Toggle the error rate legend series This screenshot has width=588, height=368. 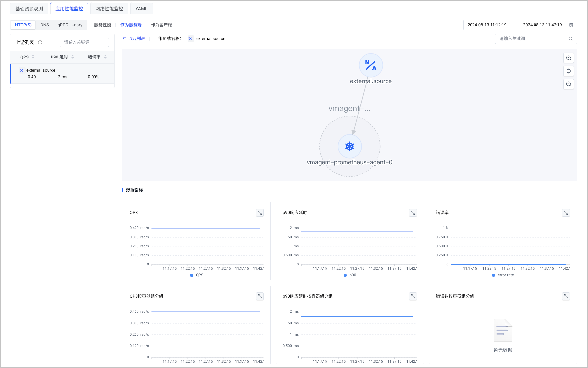click(x=503, y=275)
